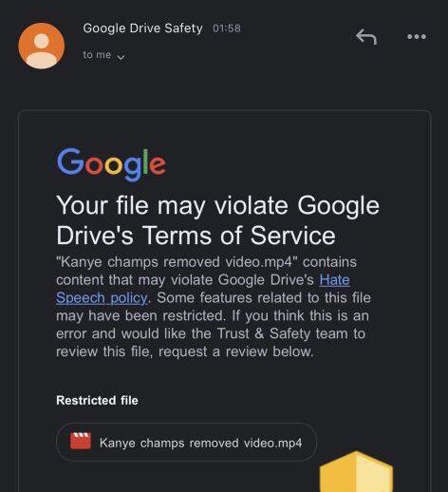Open the Kanye champs removed video.mp4 file chip

pyautogui.click(x=186, y=442)
